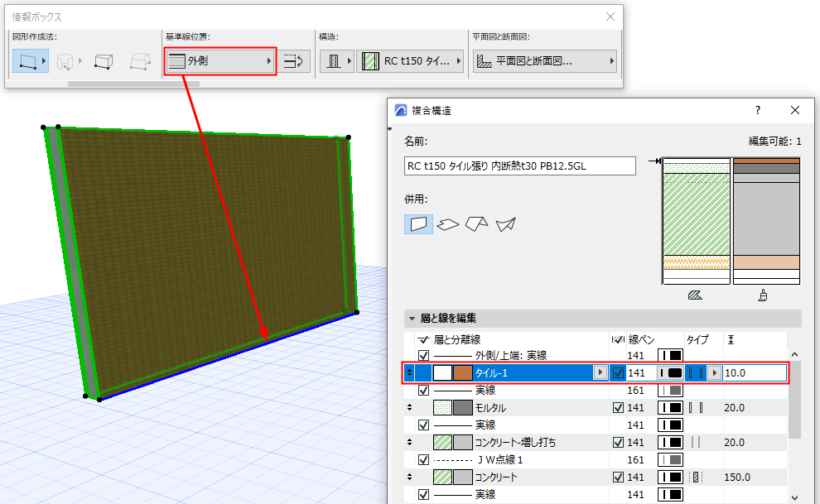Click the pen color swatch in タイル-1 row
Image resolution: width=820 pixels, height=504 pixels.
coord(670,373)
